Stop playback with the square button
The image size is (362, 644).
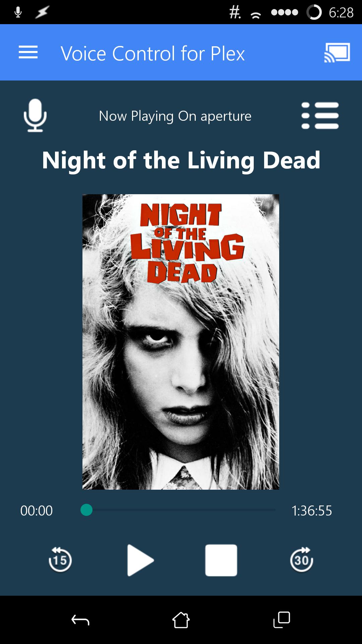click(x=221, y=560)
